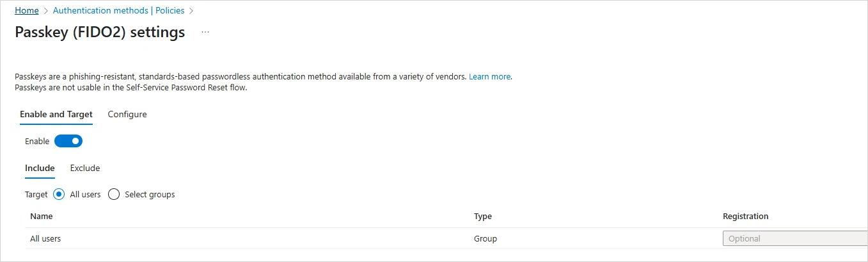The width and height of the screenshot is (868, 262).
Task: Click the Group type cell
Action: pos(485,238)
